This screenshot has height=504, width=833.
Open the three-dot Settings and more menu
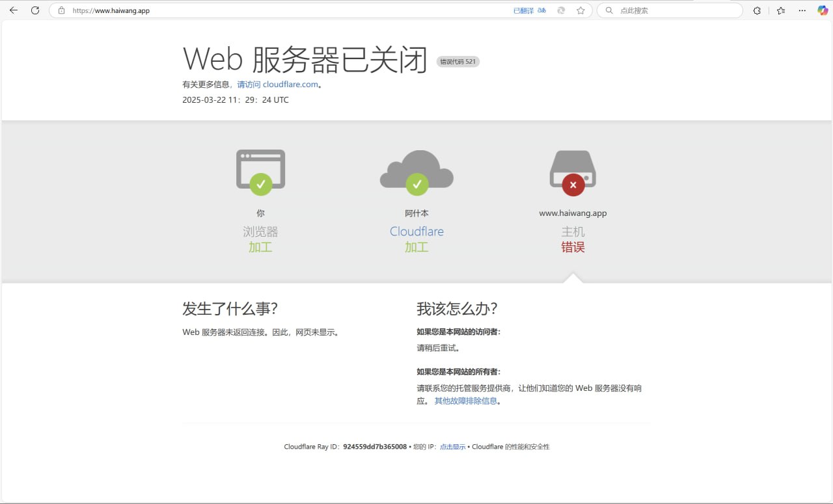pos(802,10)
